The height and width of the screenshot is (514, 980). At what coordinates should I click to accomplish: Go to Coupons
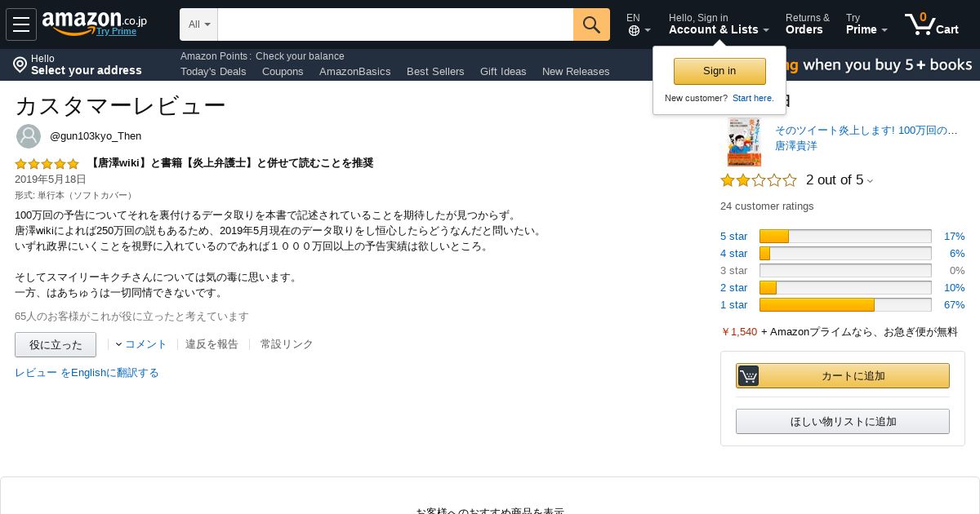coord(283,71)
